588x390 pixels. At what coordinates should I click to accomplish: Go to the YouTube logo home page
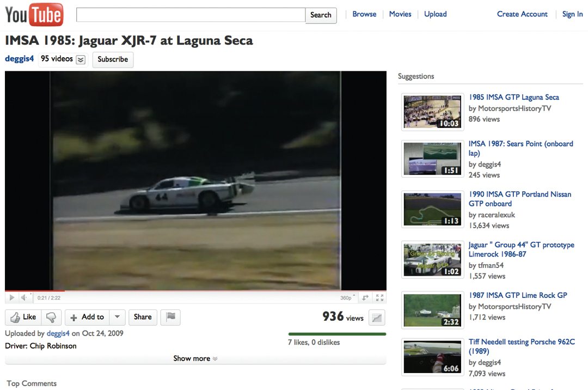[34, 15]
